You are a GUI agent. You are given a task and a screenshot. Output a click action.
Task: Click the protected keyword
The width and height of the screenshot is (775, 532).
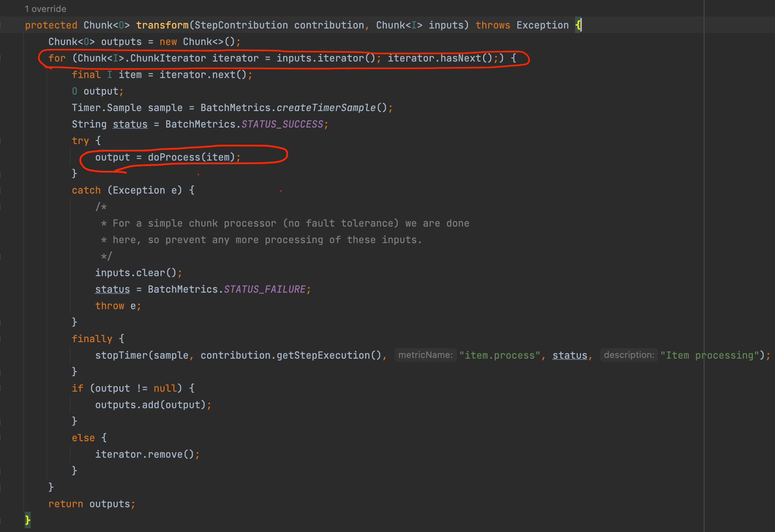(x=51, y=25)
